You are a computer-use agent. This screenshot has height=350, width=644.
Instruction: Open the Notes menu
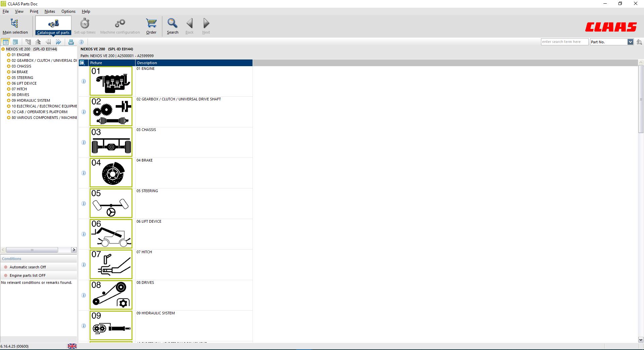pos(50,11)
